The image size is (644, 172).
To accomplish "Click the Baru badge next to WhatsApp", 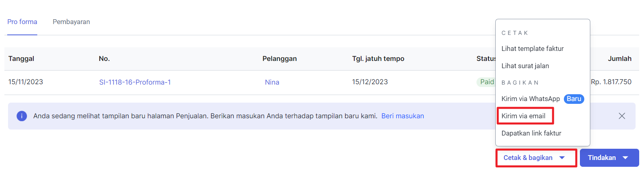I will tap(573, 99).
